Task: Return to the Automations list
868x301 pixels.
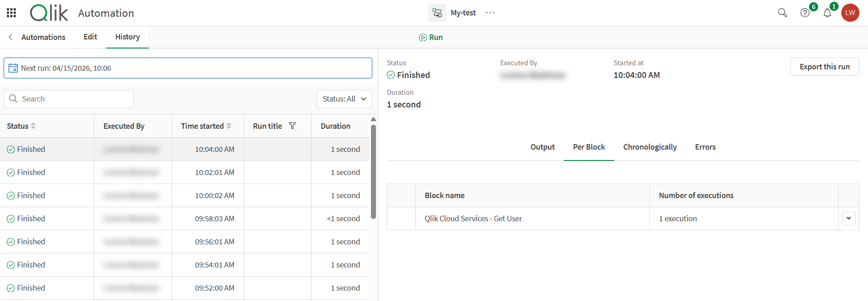Action: click(44, 37)
